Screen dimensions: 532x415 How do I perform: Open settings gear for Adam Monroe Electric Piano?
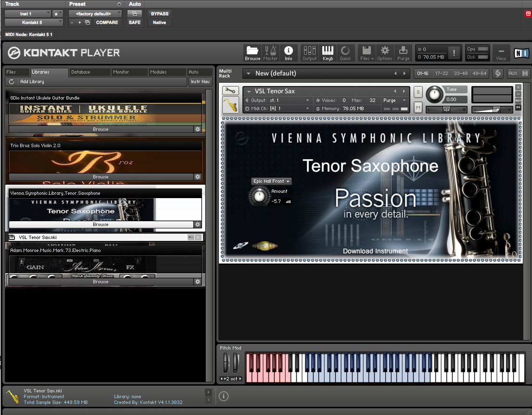[x=198, y=282]
